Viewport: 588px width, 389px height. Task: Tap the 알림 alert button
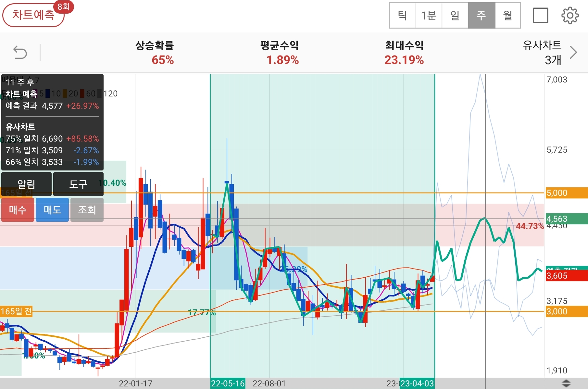point(26,184)
